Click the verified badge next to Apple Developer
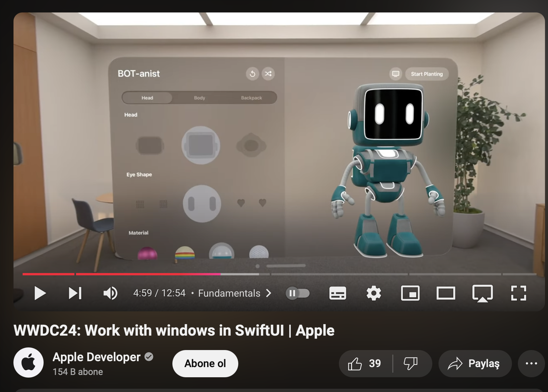The image size is (548, 392). coord(149,357)
